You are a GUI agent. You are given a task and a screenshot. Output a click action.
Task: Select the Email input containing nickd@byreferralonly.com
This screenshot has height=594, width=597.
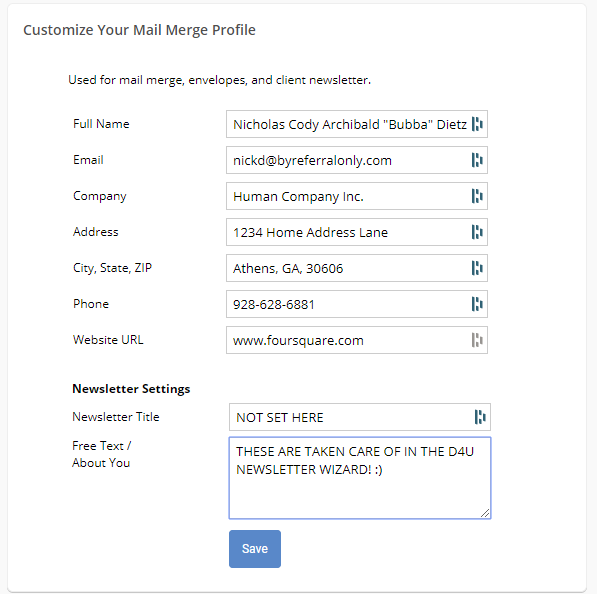(x=357, y=160)
